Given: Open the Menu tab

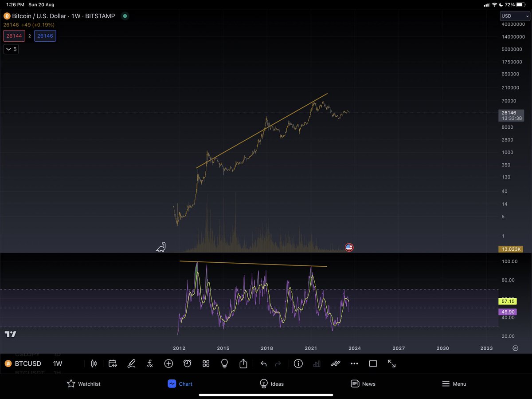Looking at the screenshot, I should click(x=454, y=384).
